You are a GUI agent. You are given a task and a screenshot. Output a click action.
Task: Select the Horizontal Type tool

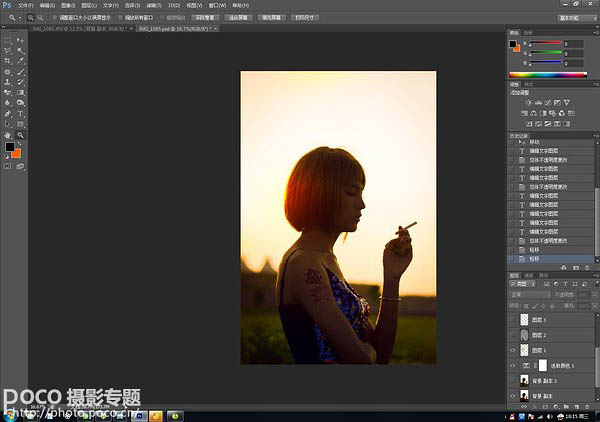20,113
